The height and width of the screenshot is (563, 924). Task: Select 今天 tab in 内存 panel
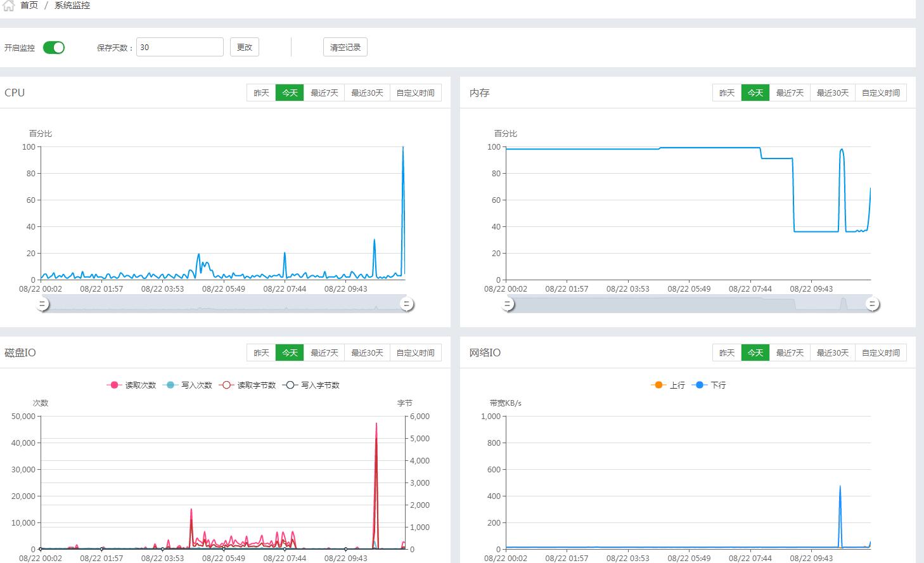755,93
